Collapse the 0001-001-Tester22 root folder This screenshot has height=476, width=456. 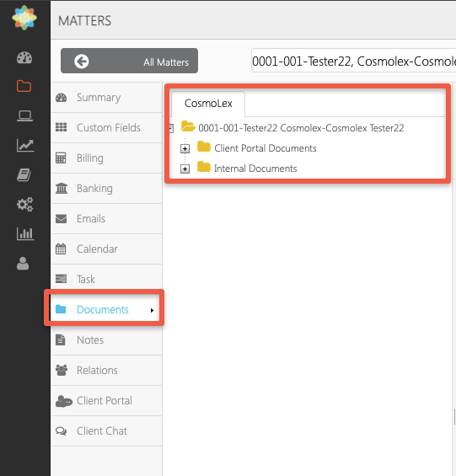(171, 128)
